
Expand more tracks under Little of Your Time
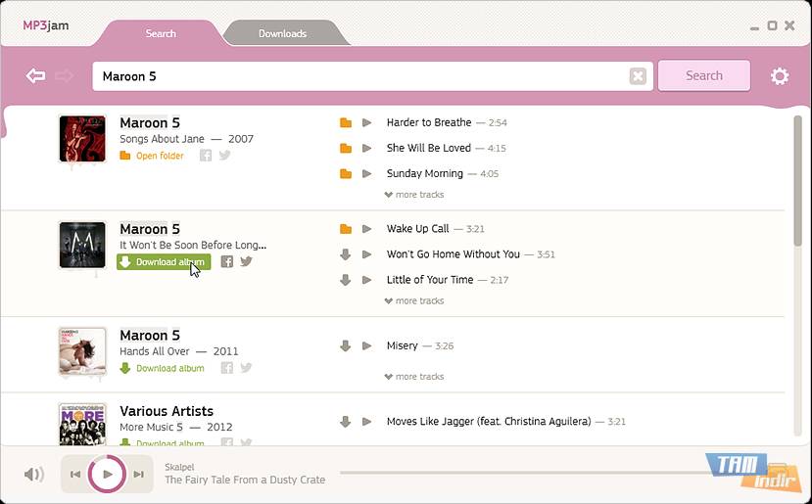click(x=414, y=301)
